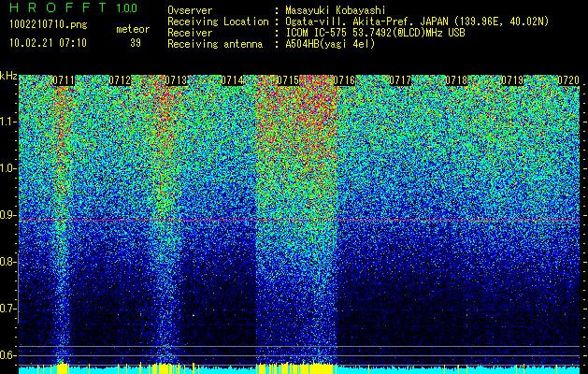Viewport: 588px width, 374px height.
Task: Click the date stamp 10.02.21 07:10
Action: tap(48, 43)
